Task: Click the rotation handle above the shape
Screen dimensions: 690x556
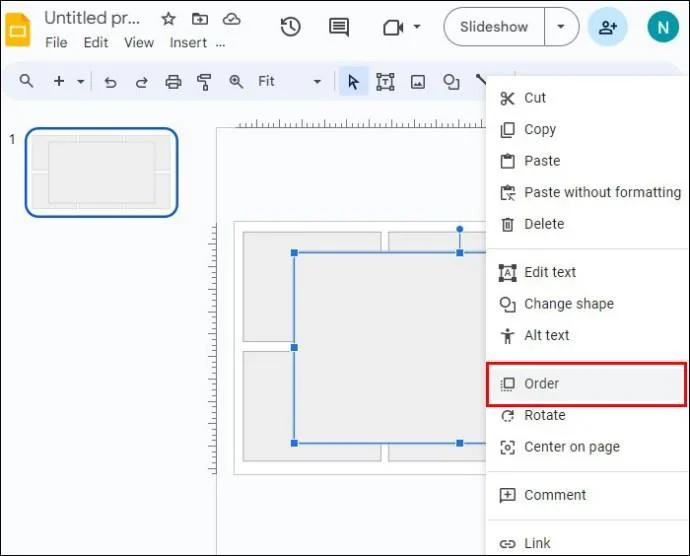Action: [459, 229]
